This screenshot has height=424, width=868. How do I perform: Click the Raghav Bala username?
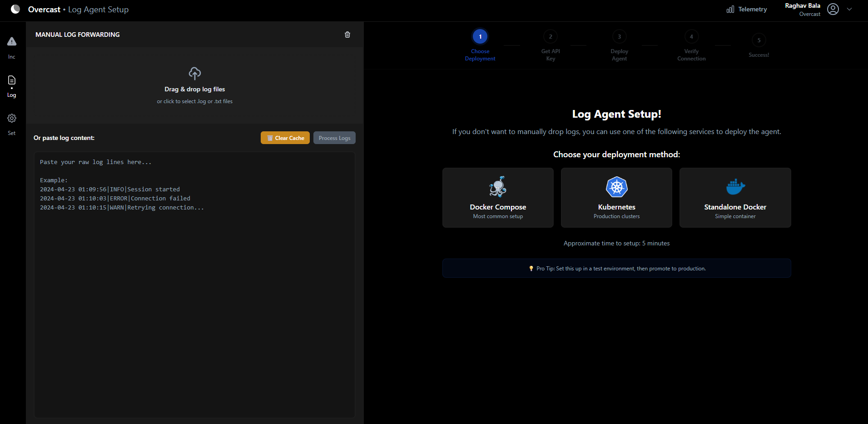[803, 6]
